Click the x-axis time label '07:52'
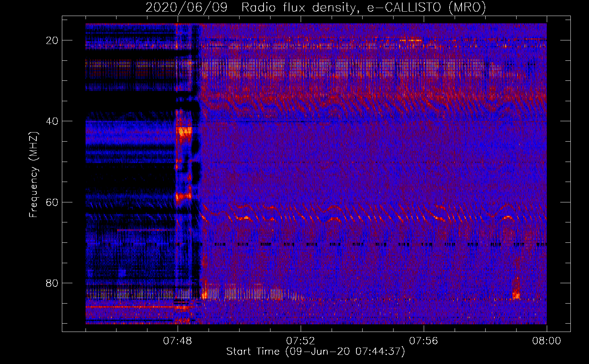 301,341
